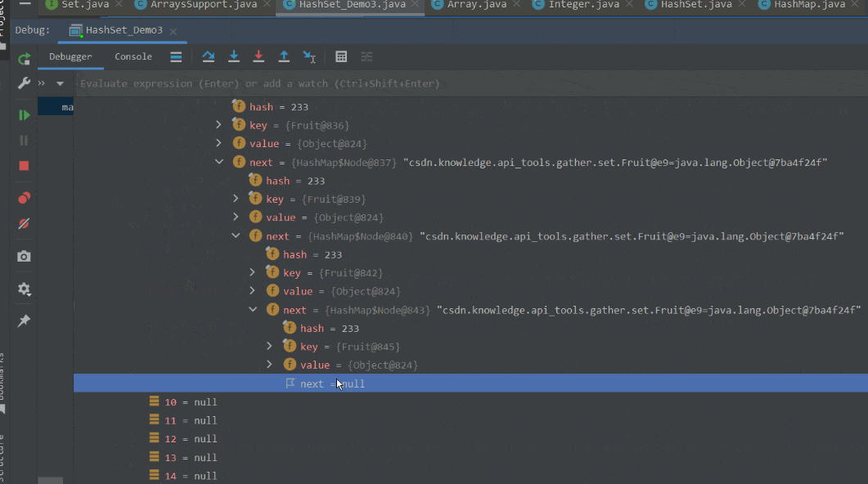Switch to the Console tab
The height and width of the screenshot is (484, 868).
pos(133,56)
